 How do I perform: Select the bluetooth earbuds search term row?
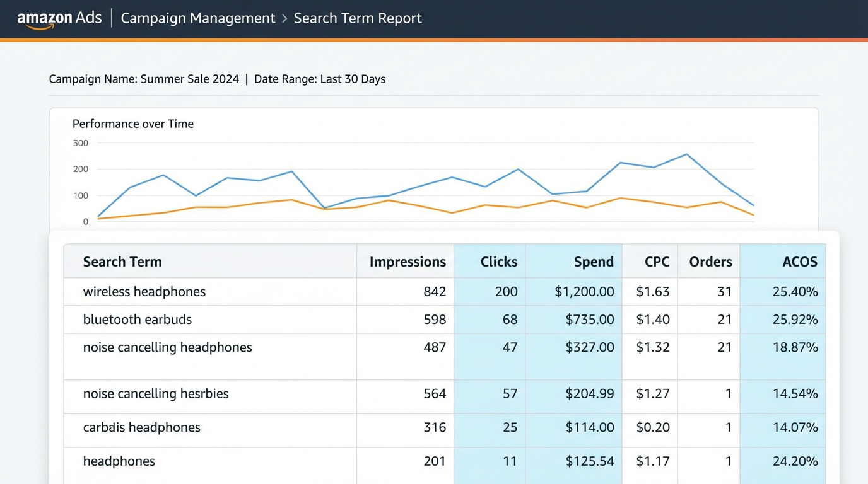(x=138, y=320)
